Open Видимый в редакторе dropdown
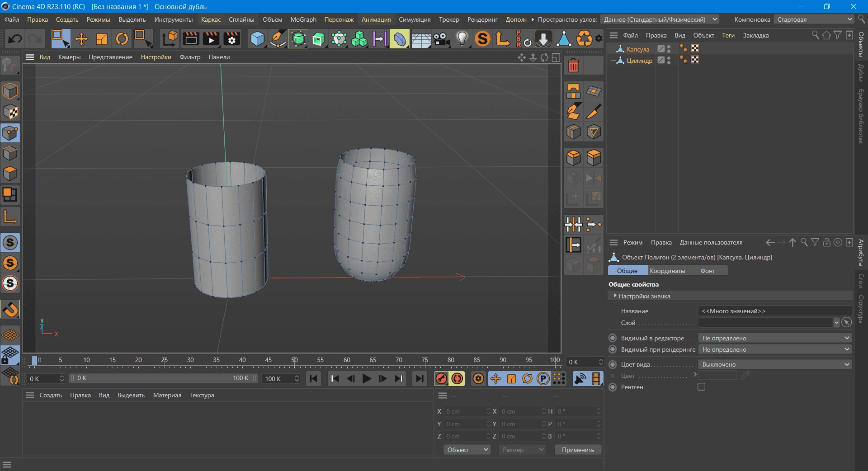The height and width of the screenshot is (471, 868). [775, 338]
